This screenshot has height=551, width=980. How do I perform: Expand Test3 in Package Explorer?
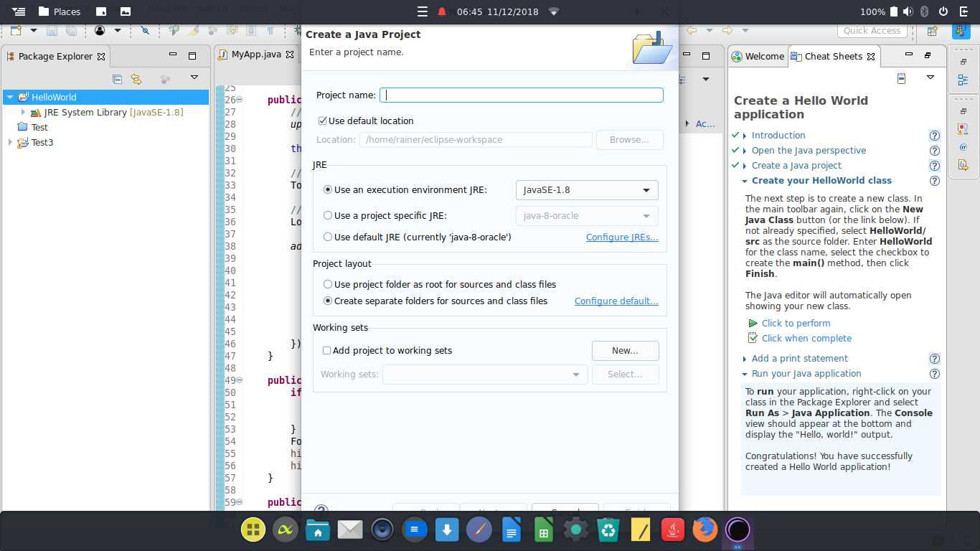9,142
